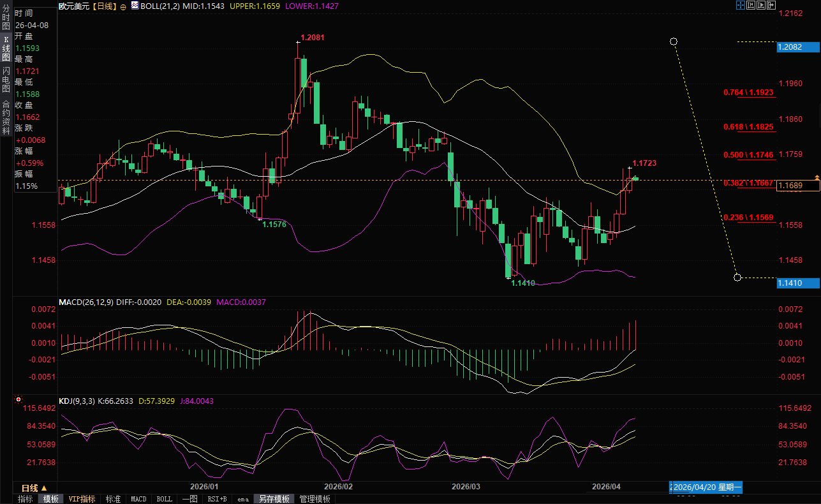This screenshot has height=504, width=821.
Task: Open 管理模板 template manager
Action: coord(314,499)
